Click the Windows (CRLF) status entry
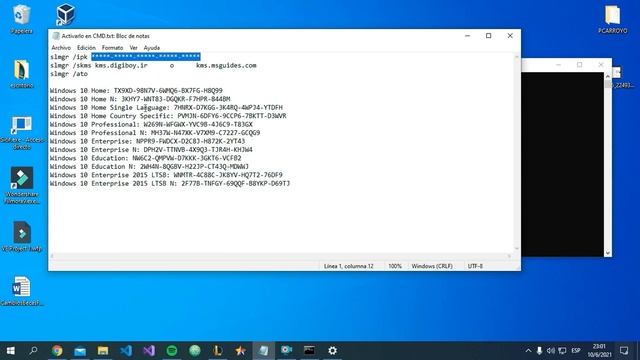This screenshot has width=640, height=360. tap(432, 266)
